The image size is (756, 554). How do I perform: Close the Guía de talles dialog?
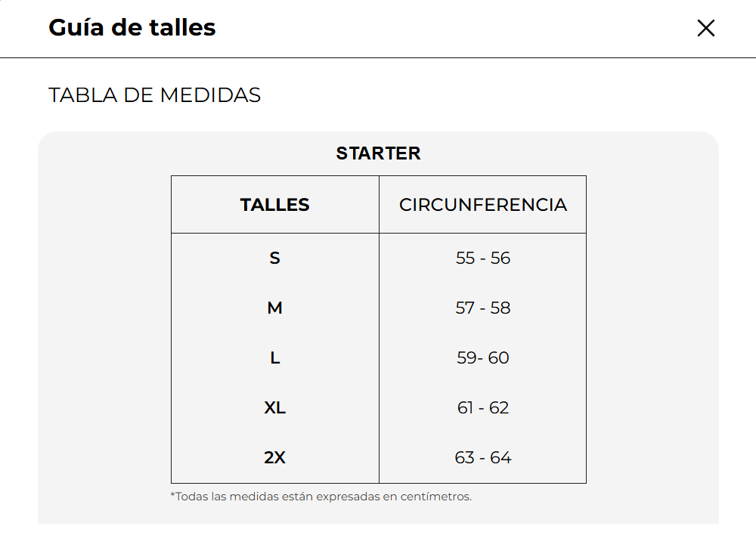tap(705, 29)
